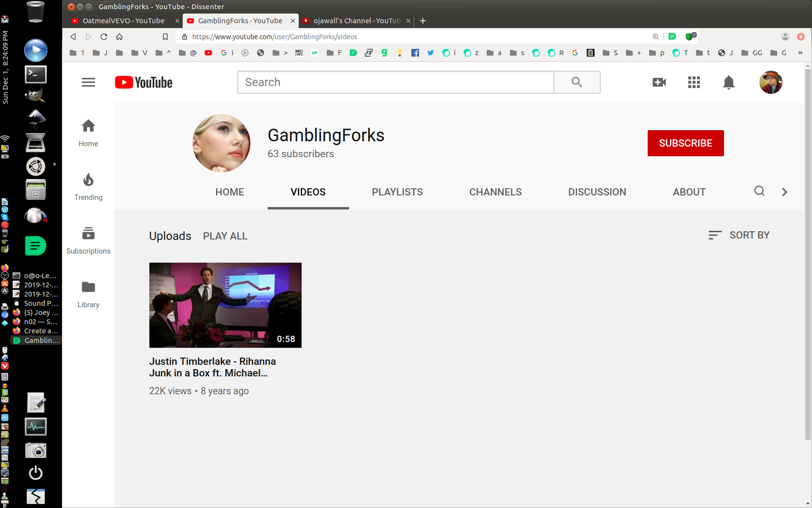The width and height of the screenshot is (812, 508).
Task: Open Trending in the sidebar
Action: 88,187
